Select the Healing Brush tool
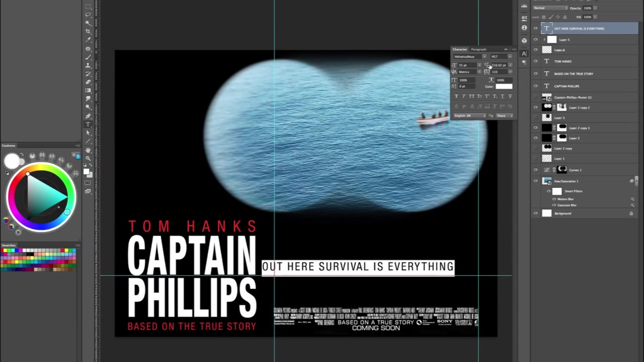The height and width of the screenshot is (362, 644). 88,48
